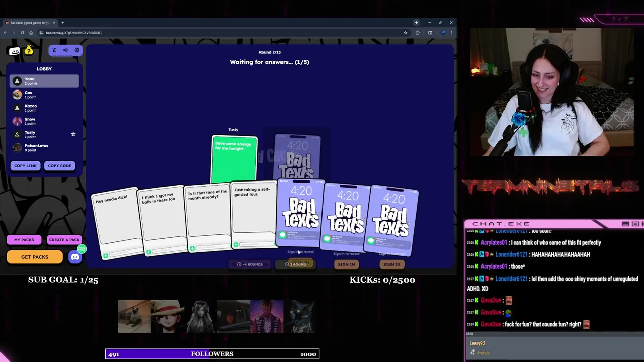Screen dimensions: 644x362
Task: Click SIGN IN under the middle Bad Texts card
Action: click(x=346, y=264)
